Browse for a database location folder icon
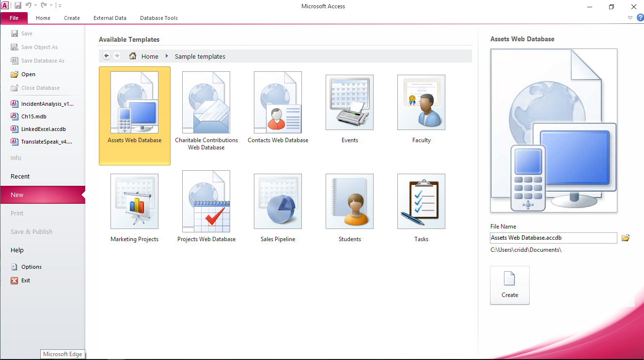The image size is (644, 360). point(626,238)
